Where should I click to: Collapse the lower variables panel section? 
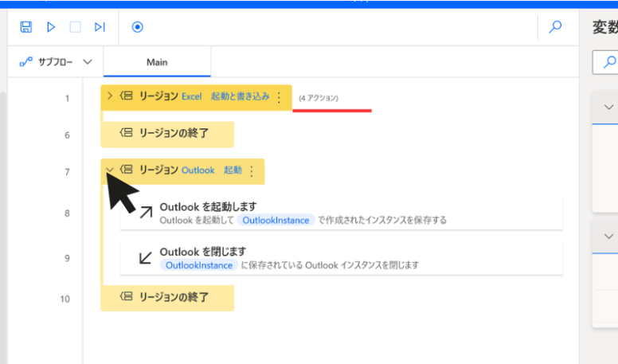[608, 237]
